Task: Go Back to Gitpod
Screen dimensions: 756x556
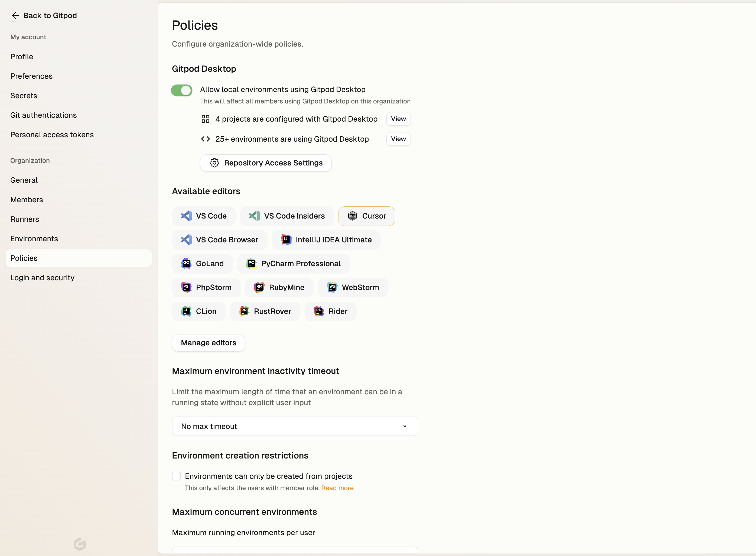Action: click(44, 15)
